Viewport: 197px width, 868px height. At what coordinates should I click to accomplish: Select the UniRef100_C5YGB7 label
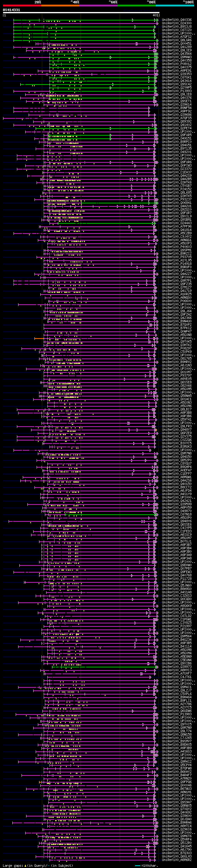pyautogui.click(x=177, y=186)
